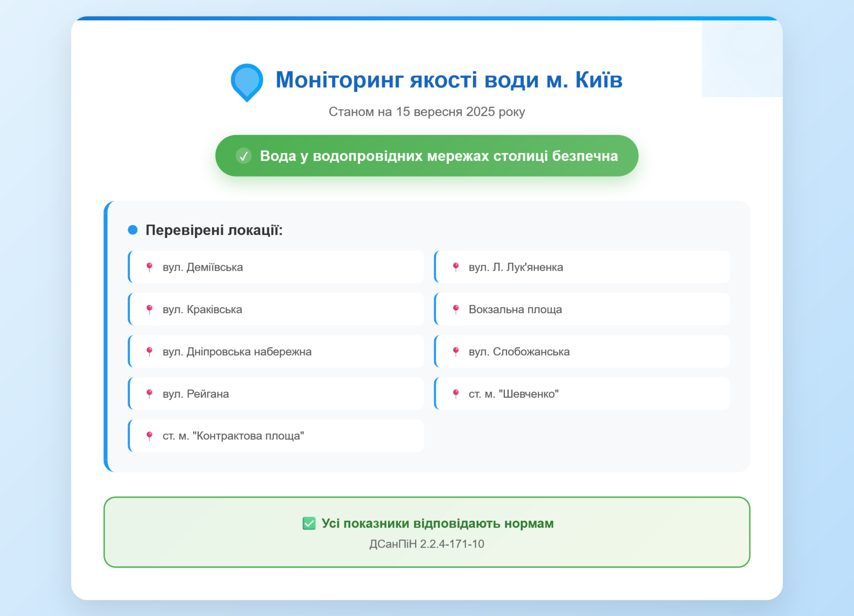Open the ДСанПіН 2.2.4-171-10 standard reference
The image size is (854, 616).
(426, 544)
